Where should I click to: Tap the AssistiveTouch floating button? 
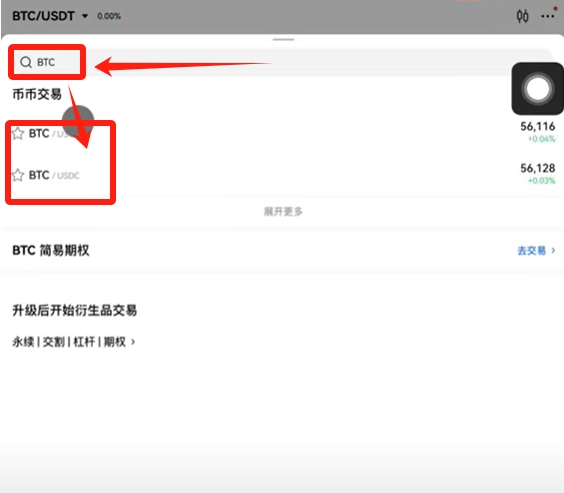pyautogui.click(x=537, y=89)
